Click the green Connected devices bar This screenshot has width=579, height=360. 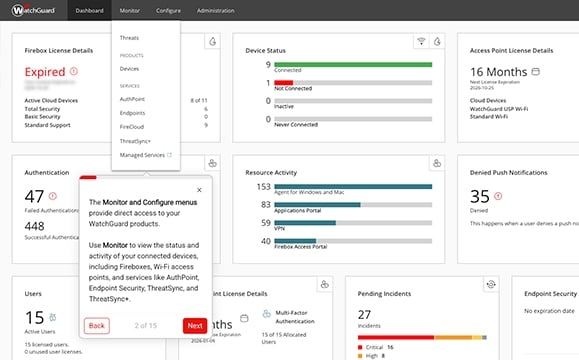pos(353,65)
